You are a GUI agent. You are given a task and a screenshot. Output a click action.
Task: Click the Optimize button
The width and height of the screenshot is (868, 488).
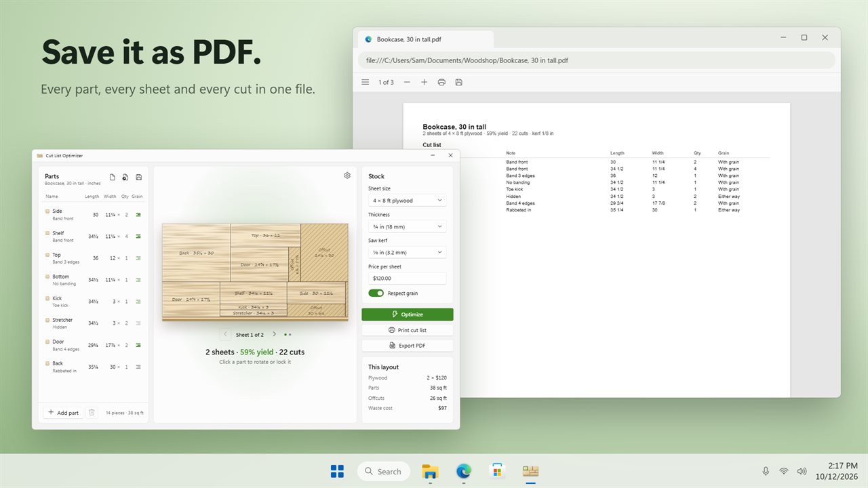[408, 314]
